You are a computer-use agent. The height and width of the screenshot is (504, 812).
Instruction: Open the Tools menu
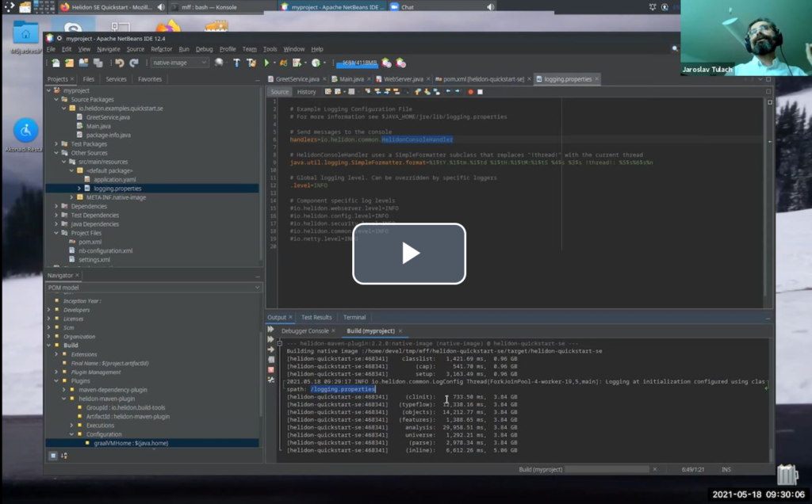270,49
